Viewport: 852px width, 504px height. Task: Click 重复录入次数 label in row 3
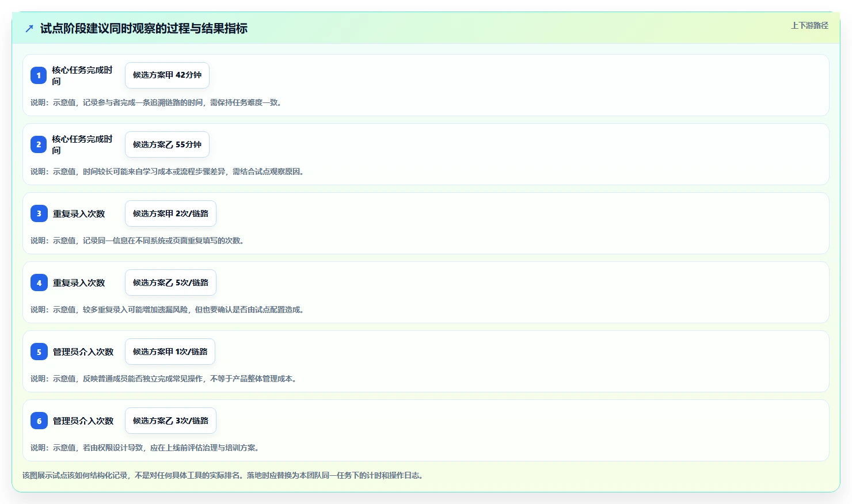tap(79, 213)
